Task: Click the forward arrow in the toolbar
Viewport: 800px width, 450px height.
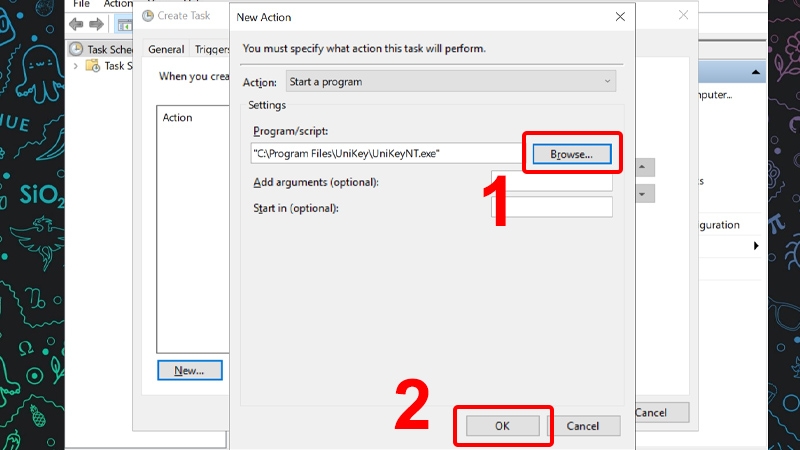Action: [97, 23]
